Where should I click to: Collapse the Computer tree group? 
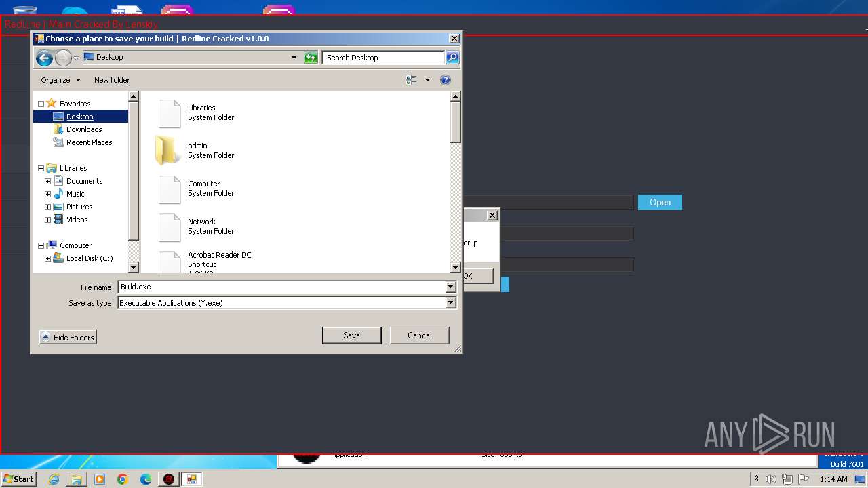[41, 245]
